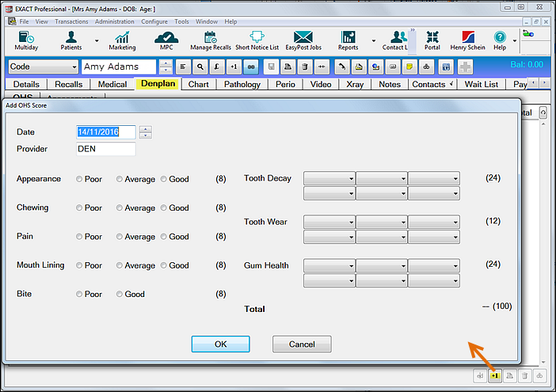556x392 pixels.
Task: Launch the Henry Schein link
Action: 467,40
